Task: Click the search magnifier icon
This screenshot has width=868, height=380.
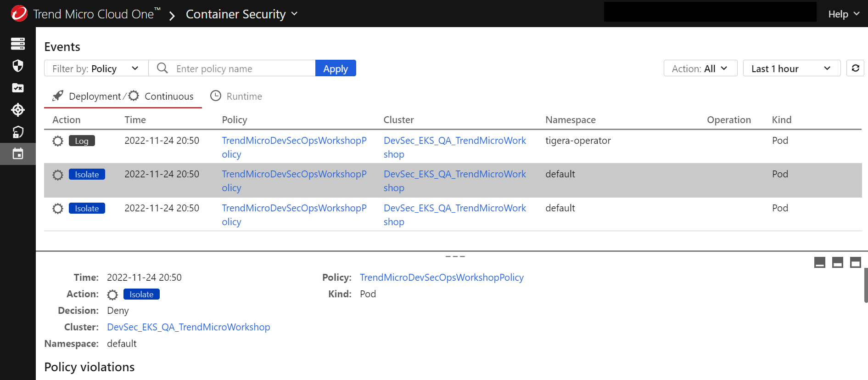Action: pyautogui.click(x=162, y=68)
